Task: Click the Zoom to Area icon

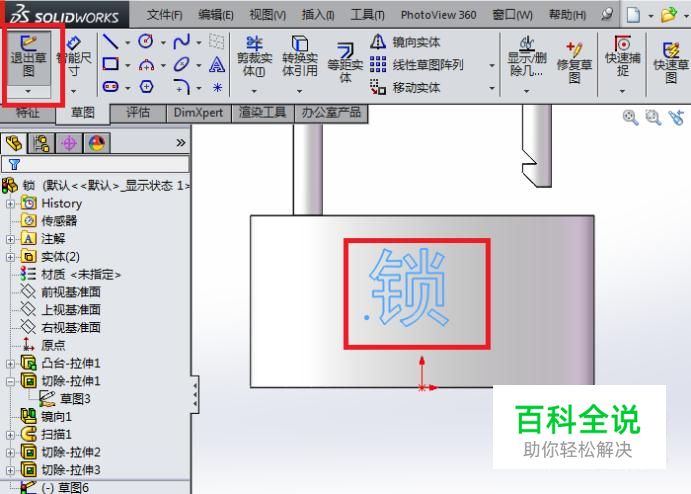Action: pos(653,118)
